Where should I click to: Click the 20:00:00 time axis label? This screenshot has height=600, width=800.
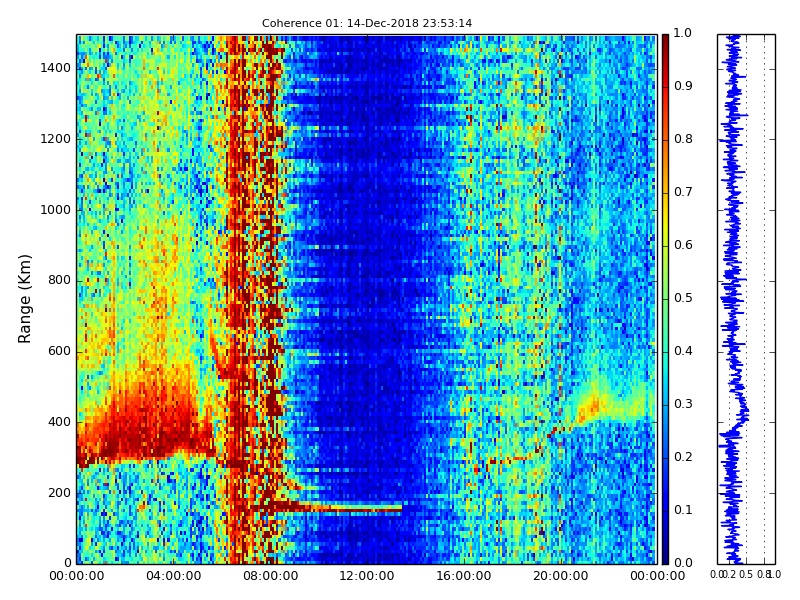click(x=561, y=576)
